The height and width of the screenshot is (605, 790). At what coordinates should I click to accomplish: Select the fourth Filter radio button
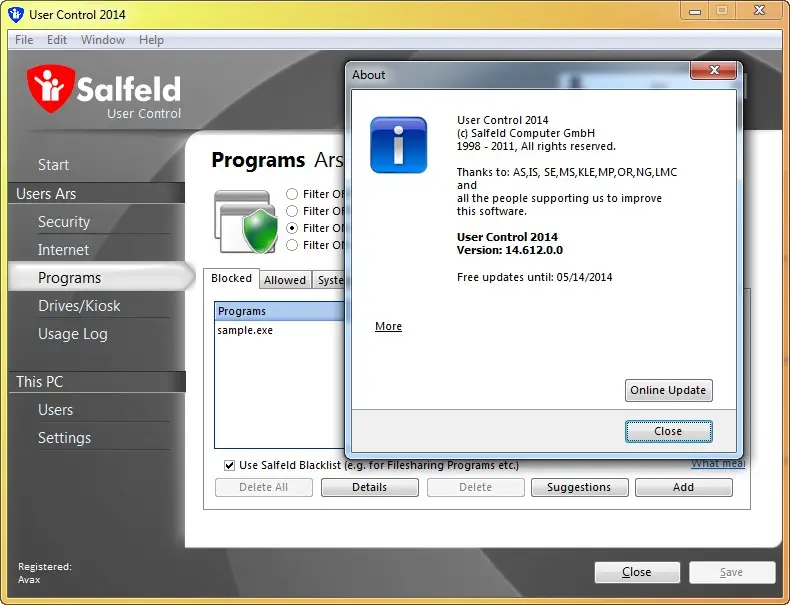coord(292,245)
